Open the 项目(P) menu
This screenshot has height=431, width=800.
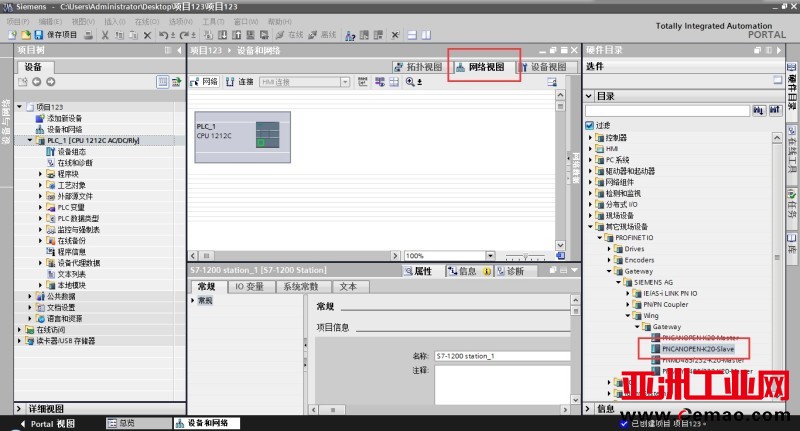click(18, 21)
